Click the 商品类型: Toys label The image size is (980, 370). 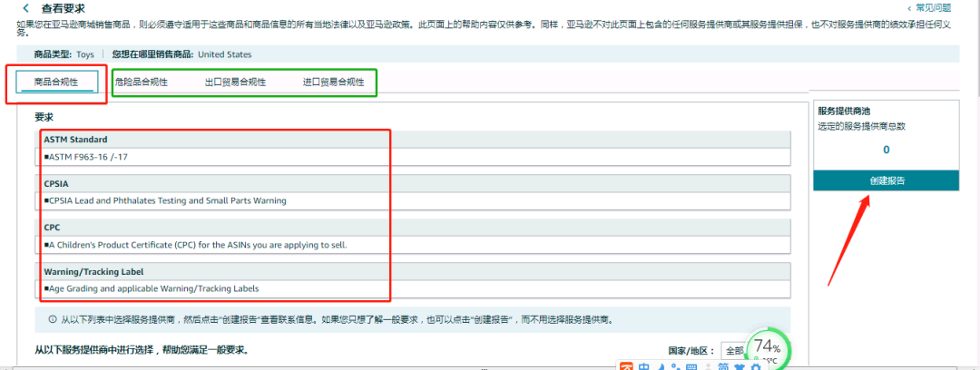pyautogui.click(x=64, y=54)
